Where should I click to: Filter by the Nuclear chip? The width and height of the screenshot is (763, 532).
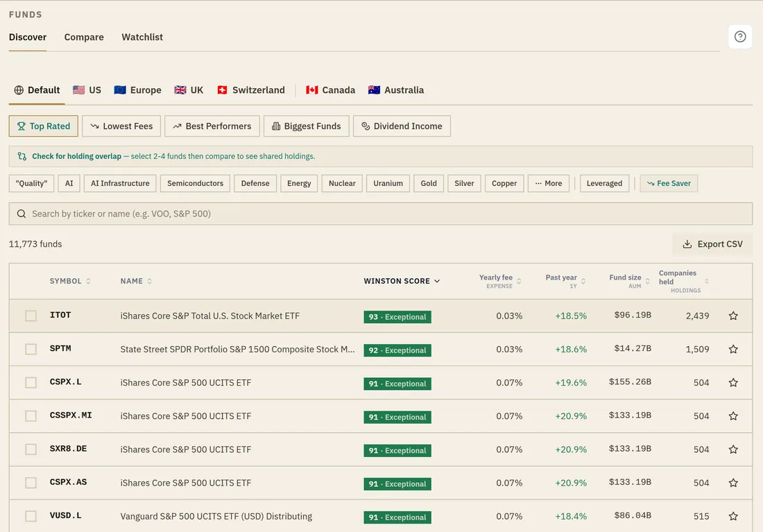pos(342,184)
